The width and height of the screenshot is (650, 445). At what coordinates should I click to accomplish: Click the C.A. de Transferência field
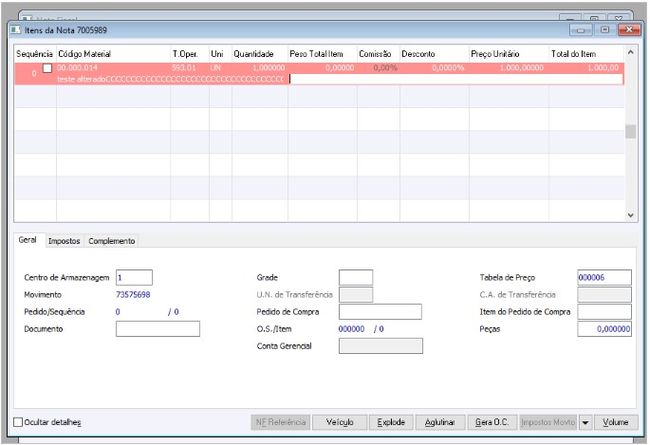pyautogui.click(x=604, y=295)
